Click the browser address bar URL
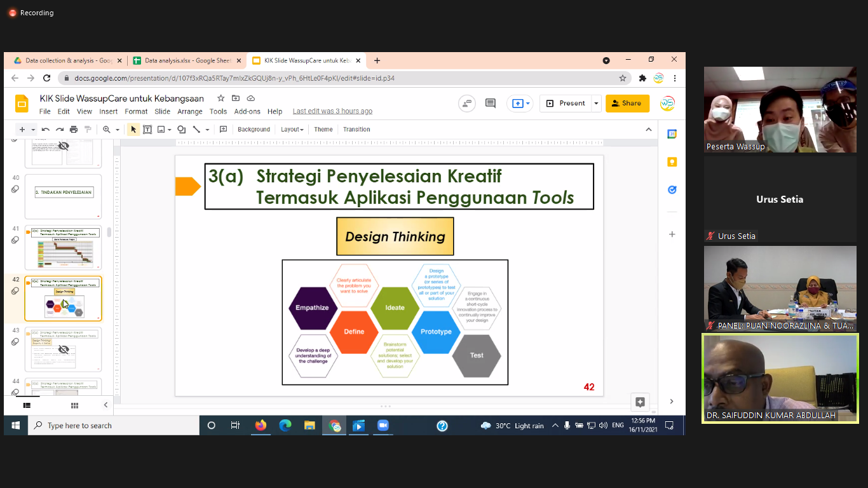The width and height of the screenshot is (868, 488). 234,78
